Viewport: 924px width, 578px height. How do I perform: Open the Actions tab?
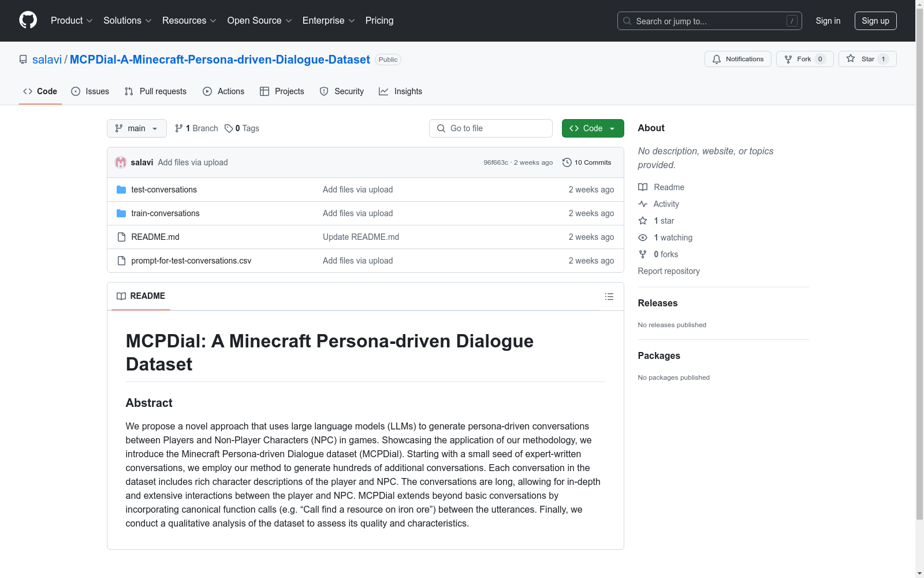[223, 91]
